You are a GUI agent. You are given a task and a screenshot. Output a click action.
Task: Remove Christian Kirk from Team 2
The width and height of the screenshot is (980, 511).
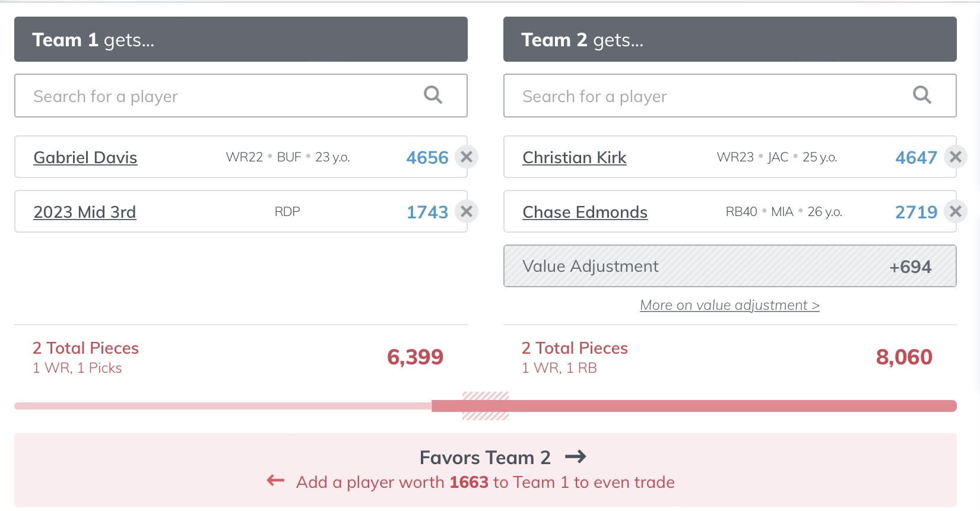click(956, 157)
